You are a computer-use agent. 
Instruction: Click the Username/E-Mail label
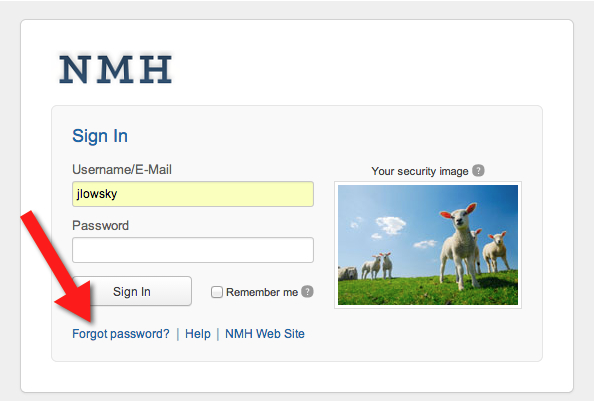point(122,170)
